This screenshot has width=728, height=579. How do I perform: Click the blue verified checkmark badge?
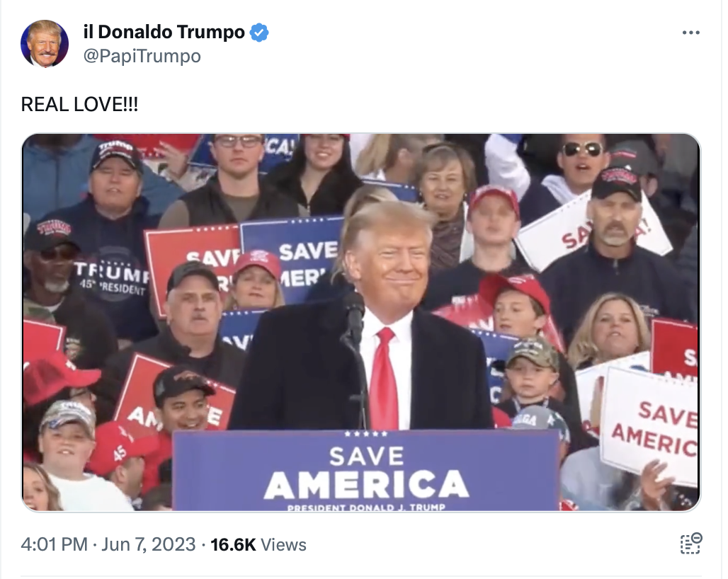pos(259,33)
